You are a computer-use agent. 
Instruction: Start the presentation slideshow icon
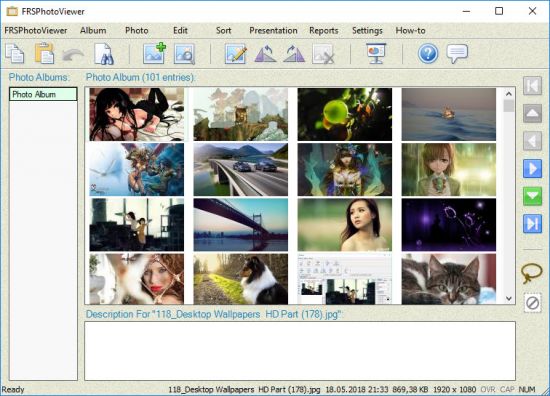tap(376, 53)
